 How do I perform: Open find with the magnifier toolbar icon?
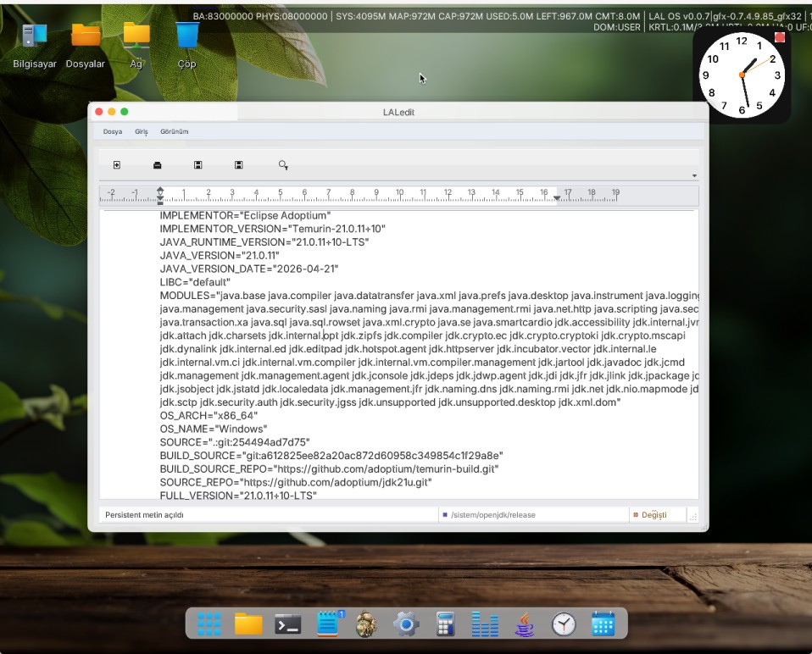[283, 165]
